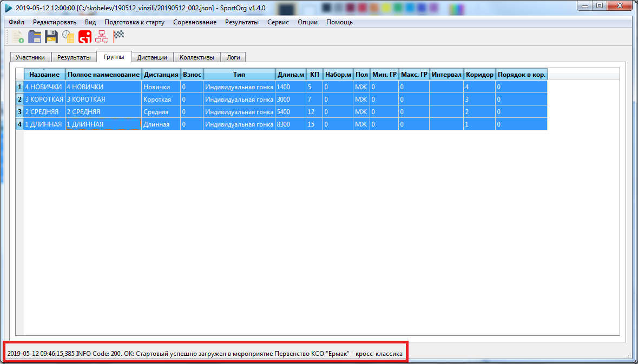
Task: Switch to the Участники tab
Action: click(30, 57)
